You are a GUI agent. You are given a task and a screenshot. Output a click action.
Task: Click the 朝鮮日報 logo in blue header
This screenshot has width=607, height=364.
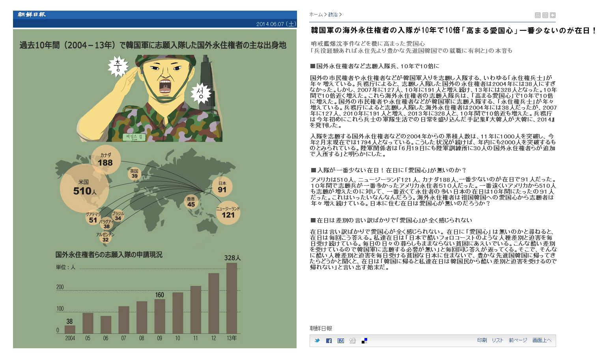point(32,15)
